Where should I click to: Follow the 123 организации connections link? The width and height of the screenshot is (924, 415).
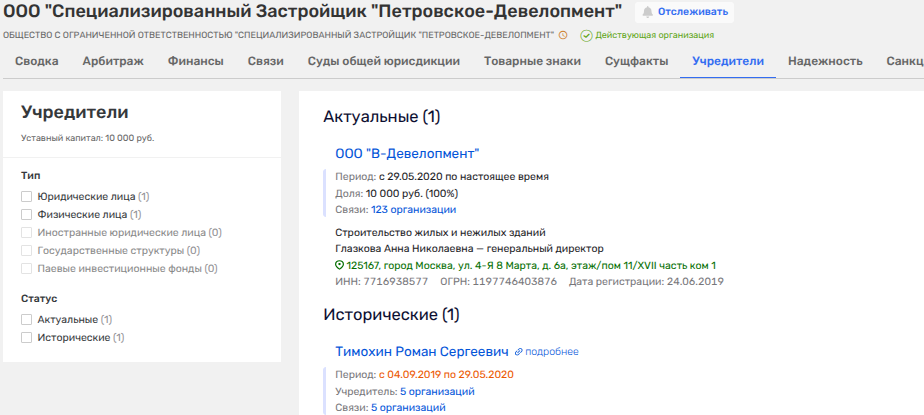click(413, 210)
